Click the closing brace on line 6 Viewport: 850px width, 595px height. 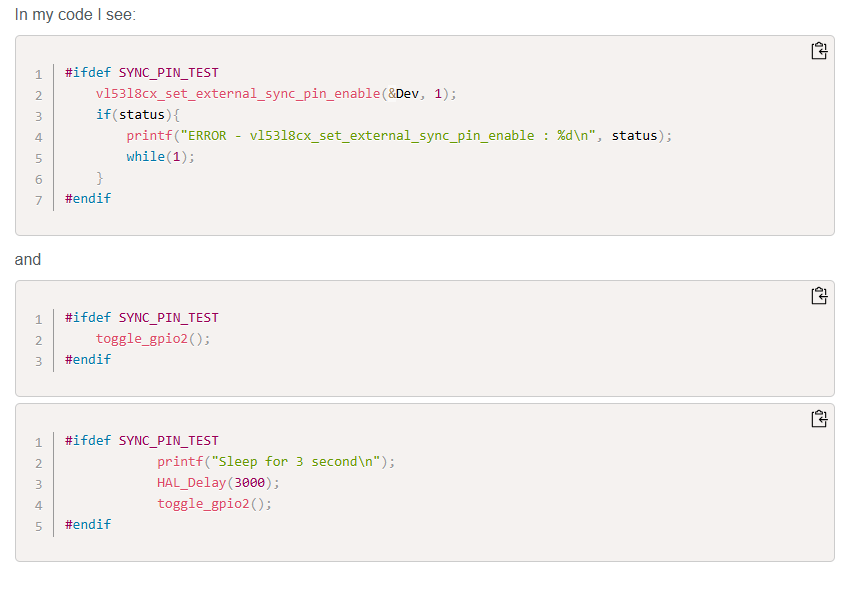[100, 178]
